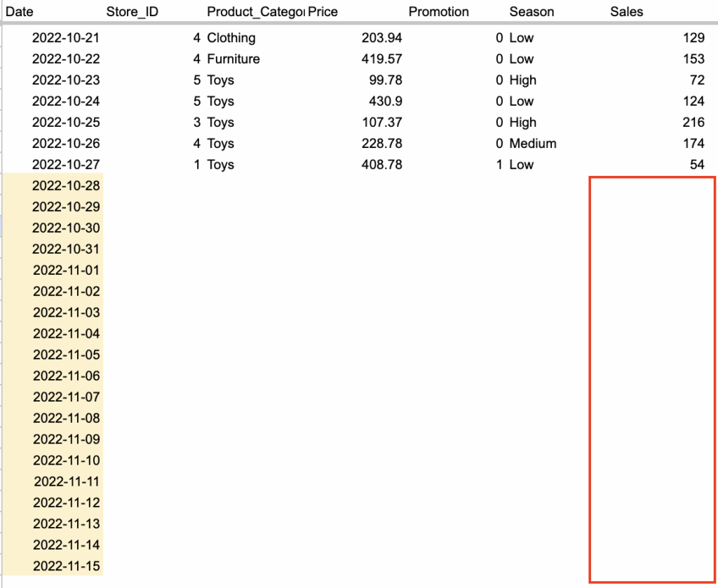Click the Product_Category header cell
718x588 pixels.
click(255, 12)
